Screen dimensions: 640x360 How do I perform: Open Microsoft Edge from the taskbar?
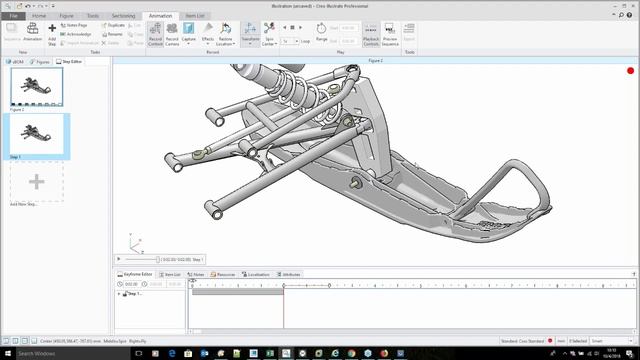[172, 353]
